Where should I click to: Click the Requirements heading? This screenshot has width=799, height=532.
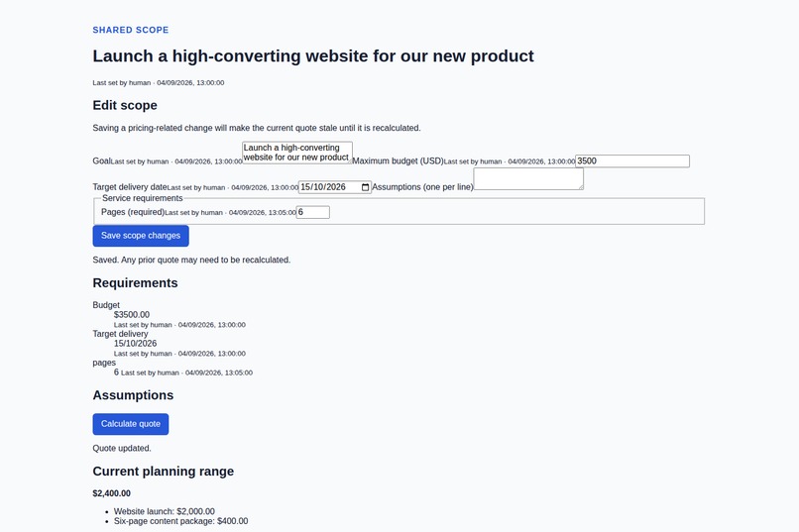pyautogui.click(x=135, y=283)
